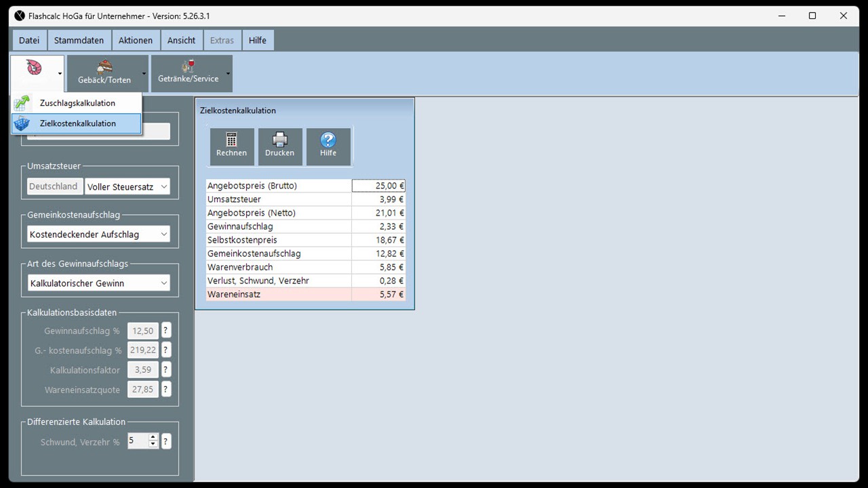This screenshot has height=488, width=868.
Task: Open the Datei menu
Action: tap(29, 40)
